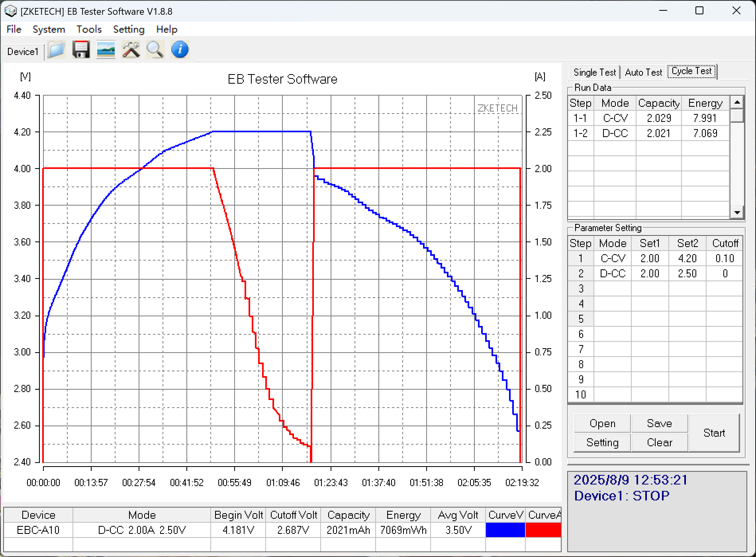Click Cutoff Volt value 2.687V
This screenshot has width=756, height=557.
[293, 530]
